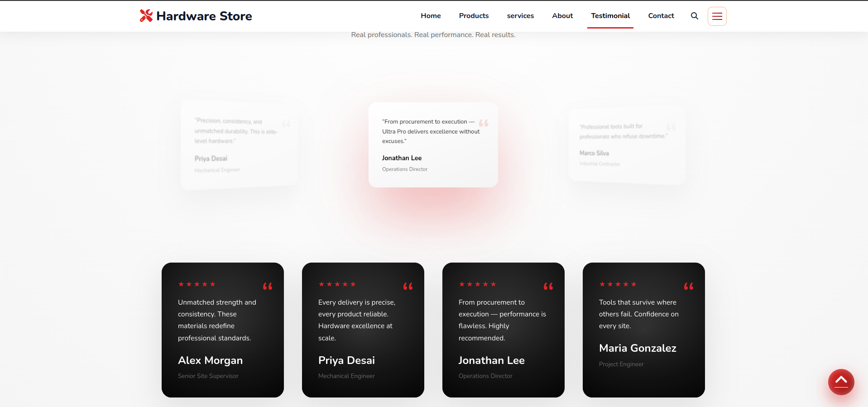Click the quote icon on Alex Morgan card
Screen dimensions: 868x407
tap(268, 286)
